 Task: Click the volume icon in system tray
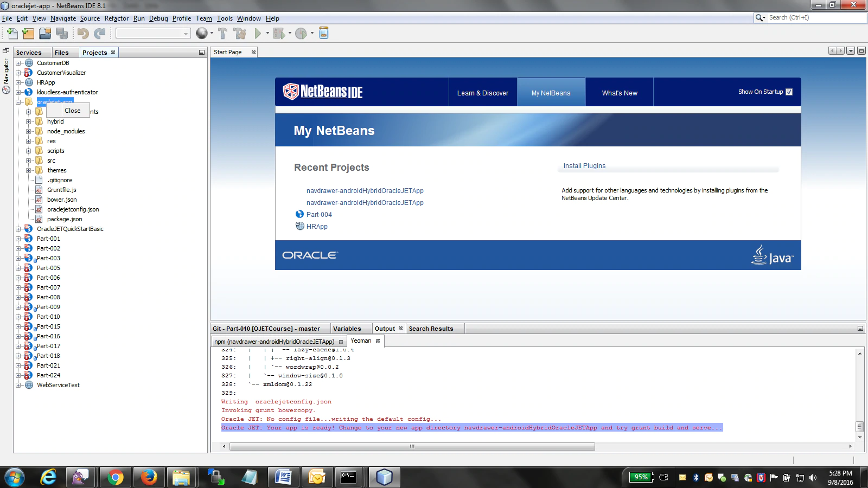(x=813, y=478)
